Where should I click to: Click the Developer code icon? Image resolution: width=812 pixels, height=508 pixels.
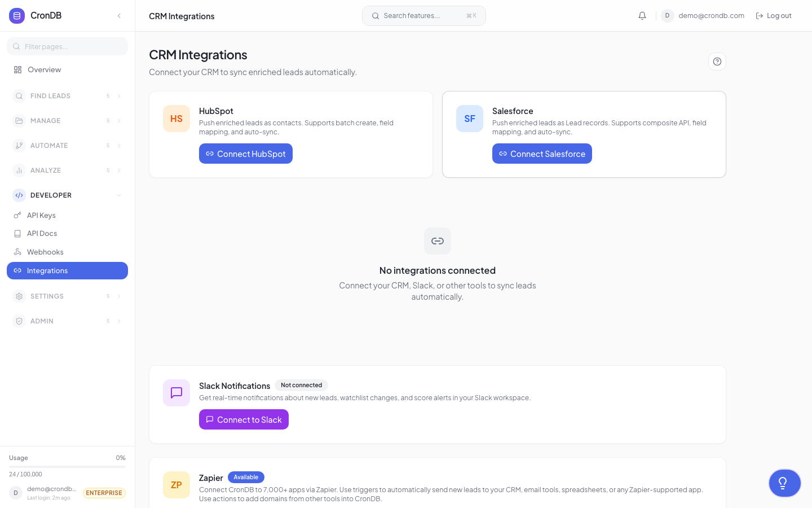[19, 195]
